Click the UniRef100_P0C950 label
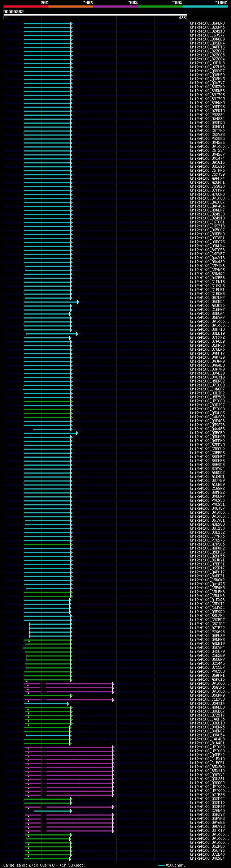 tap(207, 501)
